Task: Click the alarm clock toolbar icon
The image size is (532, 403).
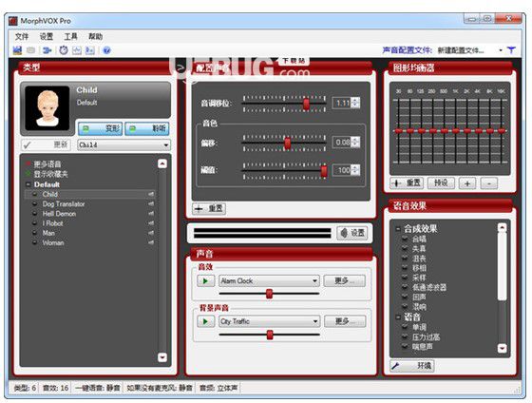Action: [x=64, y=50]
